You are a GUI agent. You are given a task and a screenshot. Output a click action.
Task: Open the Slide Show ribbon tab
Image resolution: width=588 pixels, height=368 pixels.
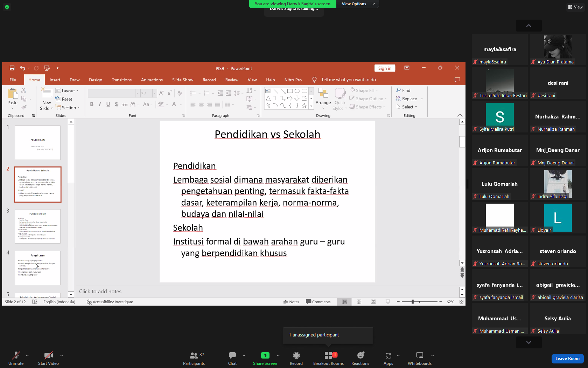click(x=183, y=80)
